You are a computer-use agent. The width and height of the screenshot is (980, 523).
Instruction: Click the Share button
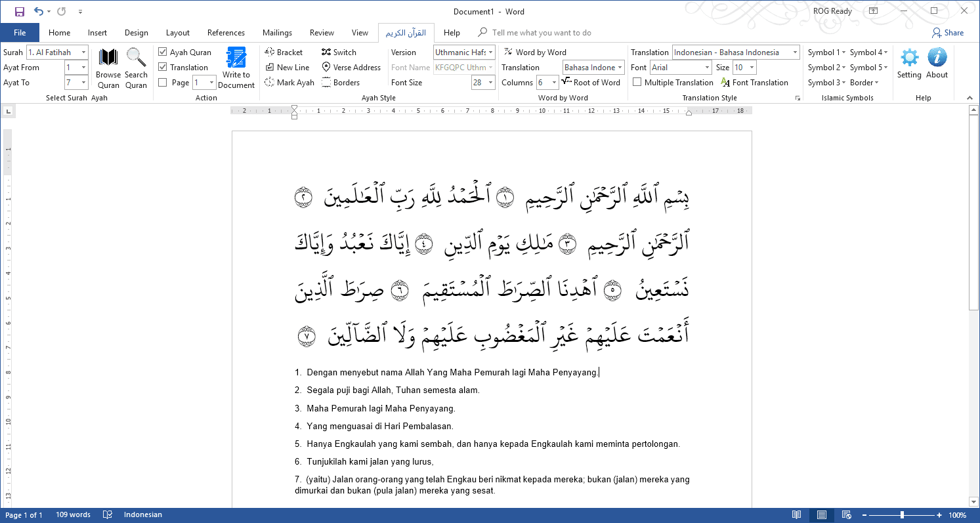tap(948, 33)
